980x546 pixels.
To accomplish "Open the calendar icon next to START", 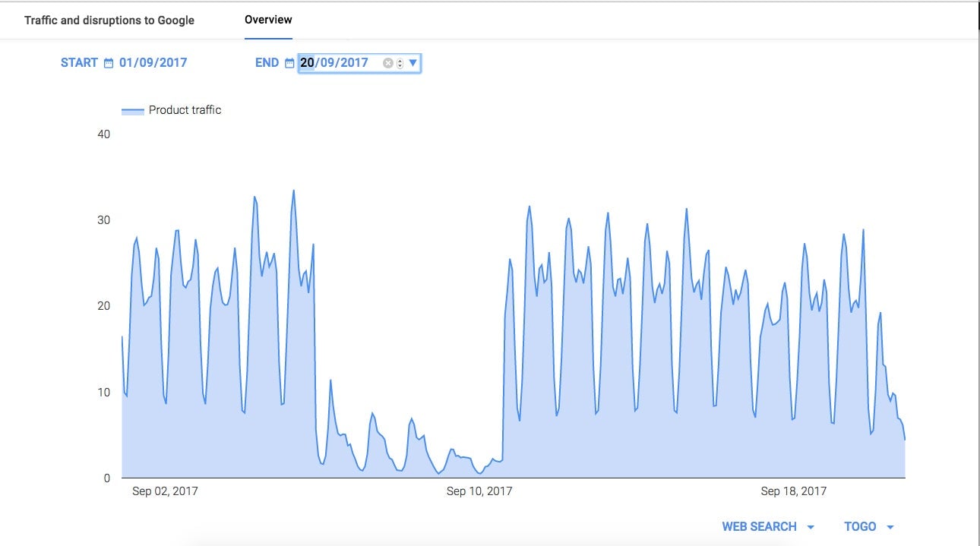I will point(109,63).
